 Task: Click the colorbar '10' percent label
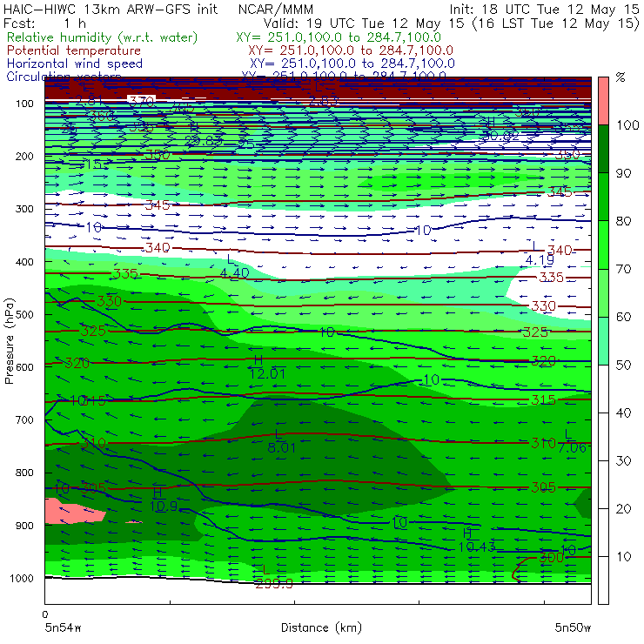pos(624,556)
